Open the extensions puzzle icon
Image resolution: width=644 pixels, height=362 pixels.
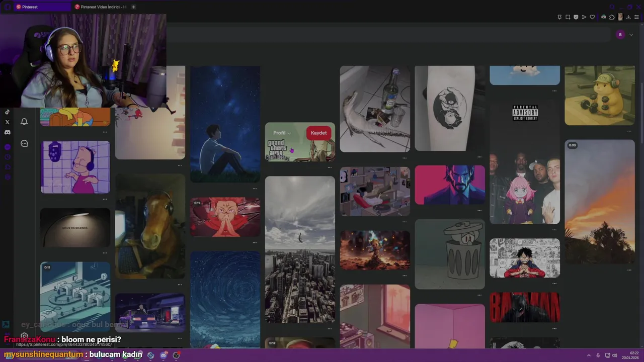(612, 17)
